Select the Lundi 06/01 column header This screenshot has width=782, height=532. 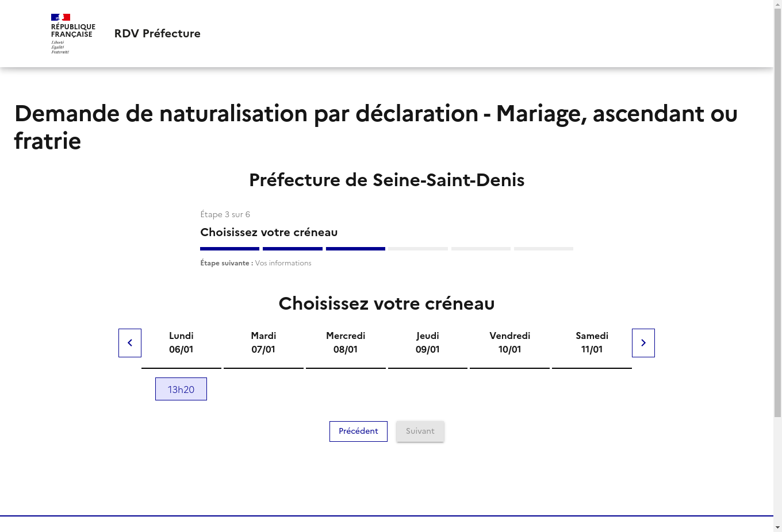(181, 342)
